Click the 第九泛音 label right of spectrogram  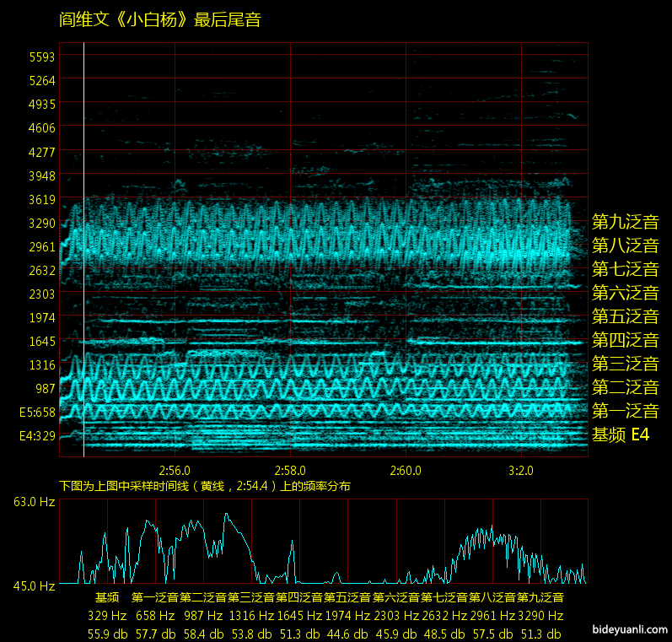pyautogui.click(x=625, y=222)
